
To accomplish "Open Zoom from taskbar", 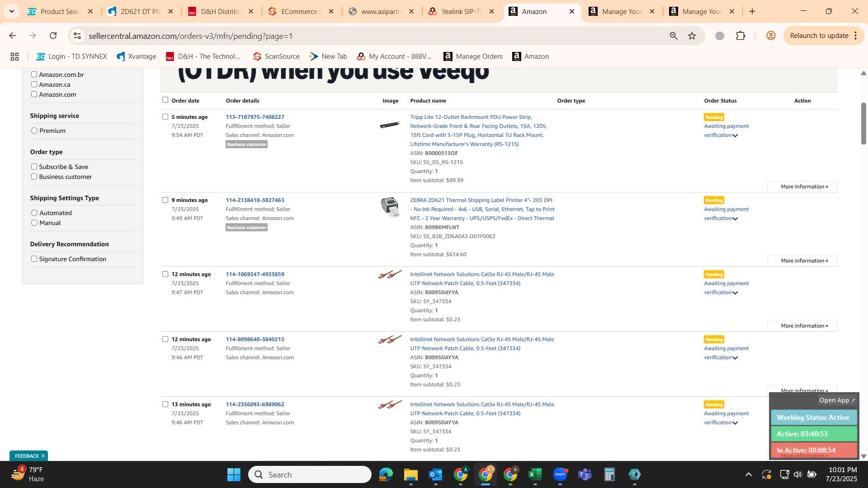I will (x=560, y=474).
